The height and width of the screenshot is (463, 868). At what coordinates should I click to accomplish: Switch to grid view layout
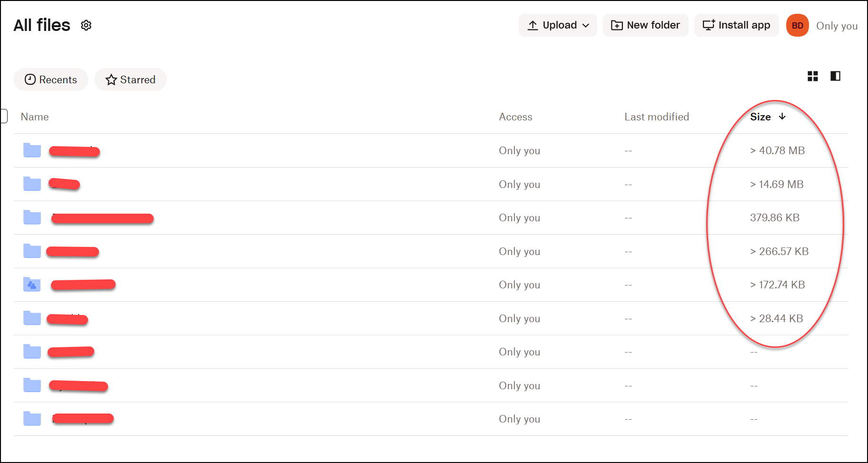click(813, 76)
